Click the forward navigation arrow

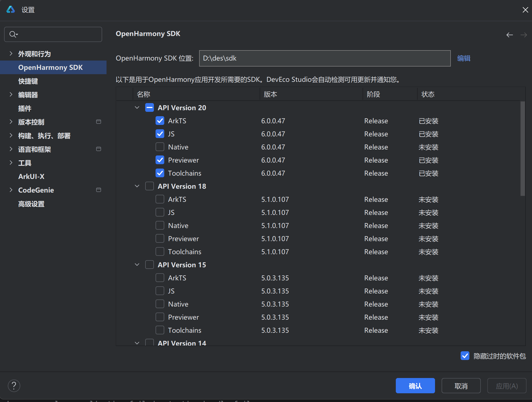[x=523, y=35]
